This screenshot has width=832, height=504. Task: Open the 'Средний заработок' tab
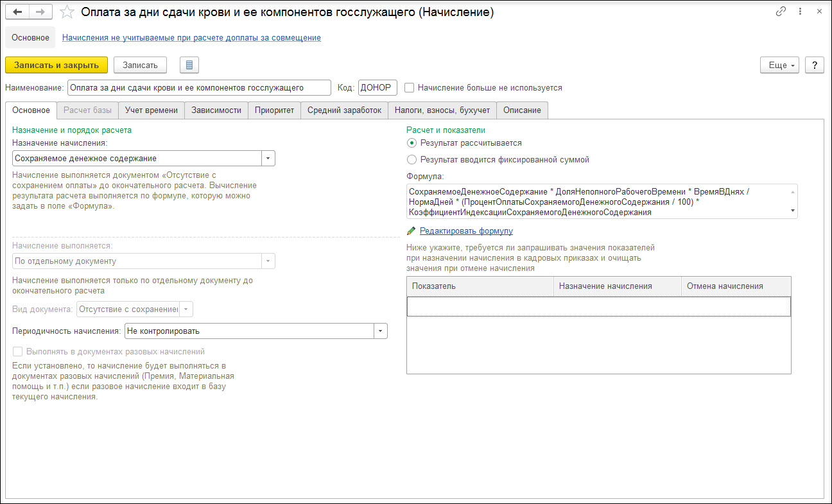click(x=344, y=110)
